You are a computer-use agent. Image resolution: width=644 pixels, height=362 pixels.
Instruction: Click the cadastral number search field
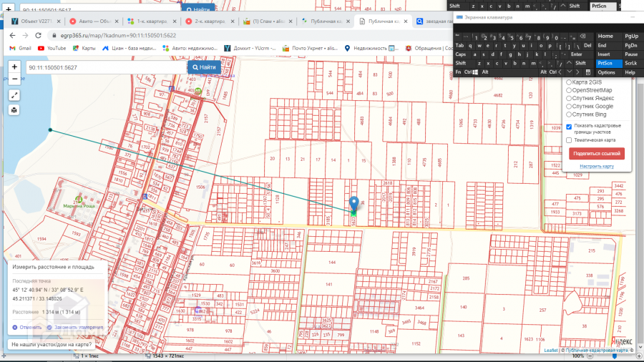(x=104, y=67)
